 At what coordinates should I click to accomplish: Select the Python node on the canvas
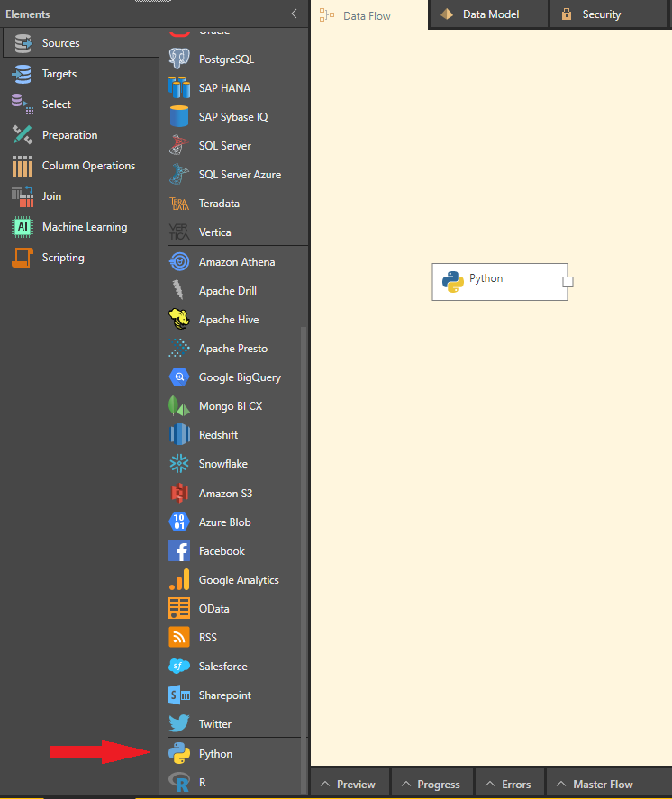(499, 282)
